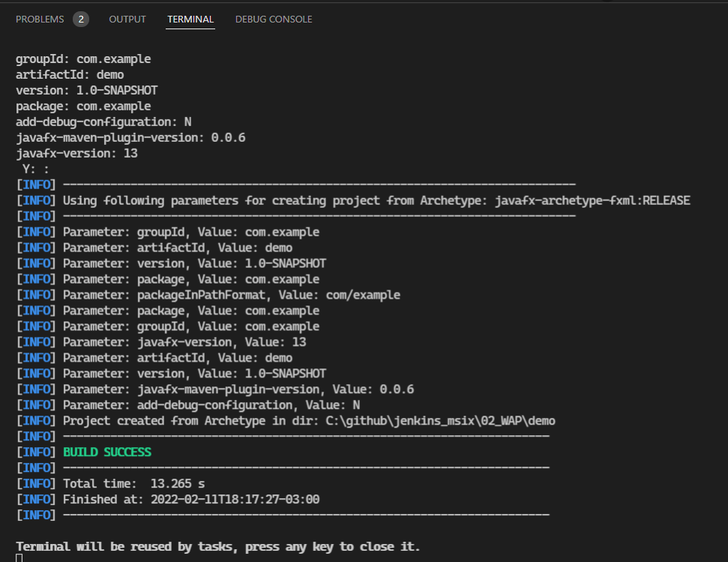Open the PROBLEMS panel tab
The width and height of the screenshot is (728, 562).
click(x=40, y=19)
